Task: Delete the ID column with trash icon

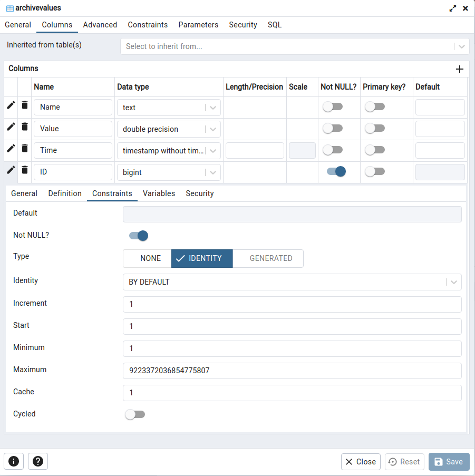Action: coord(25,170)
